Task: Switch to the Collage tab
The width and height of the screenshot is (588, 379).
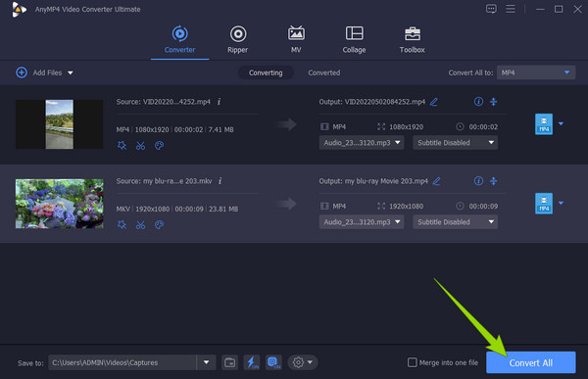Action: [354, 40]
